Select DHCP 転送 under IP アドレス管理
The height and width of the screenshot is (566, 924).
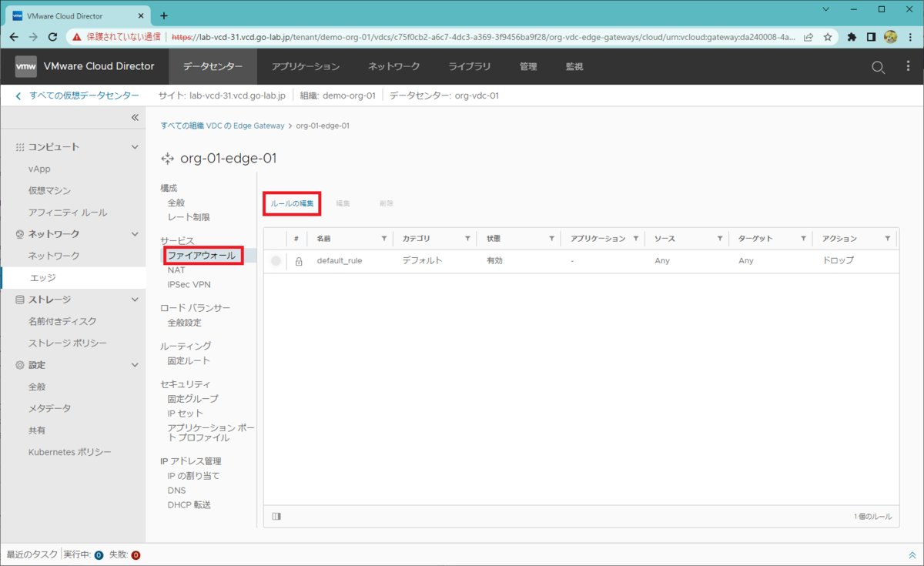pos(189,505)
